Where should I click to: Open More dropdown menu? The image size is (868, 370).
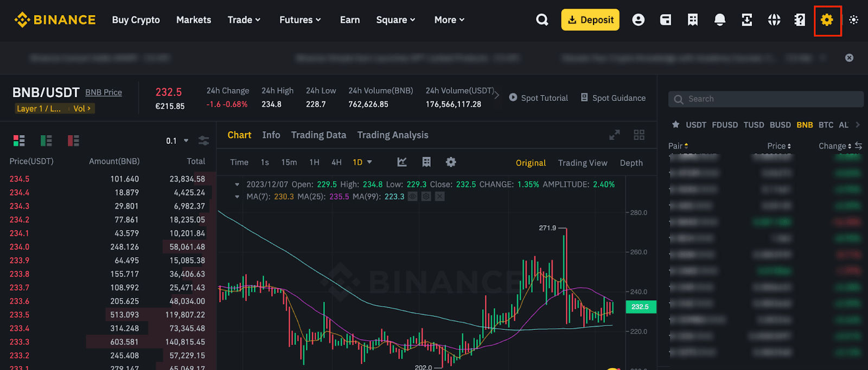[450, 20]
